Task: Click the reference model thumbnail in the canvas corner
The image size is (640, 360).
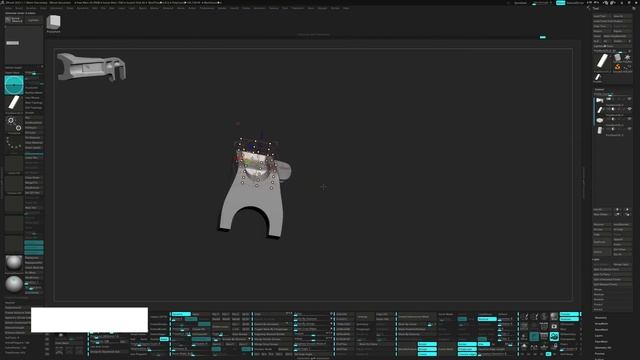Action: point(91,67)
